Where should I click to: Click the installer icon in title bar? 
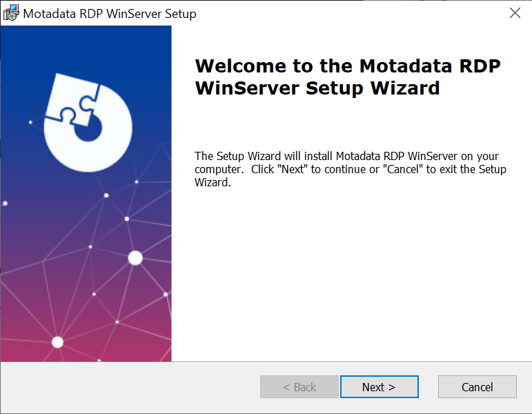tap(11, 13)
